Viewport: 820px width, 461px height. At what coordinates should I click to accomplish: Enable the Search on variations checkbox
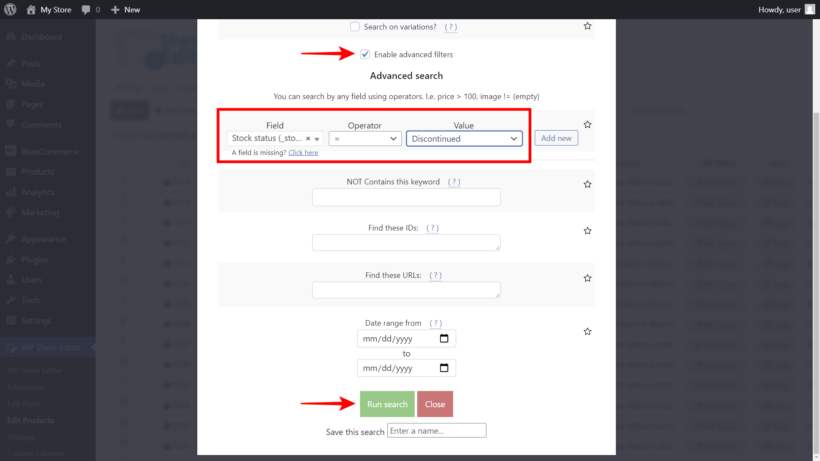point(355,27)
